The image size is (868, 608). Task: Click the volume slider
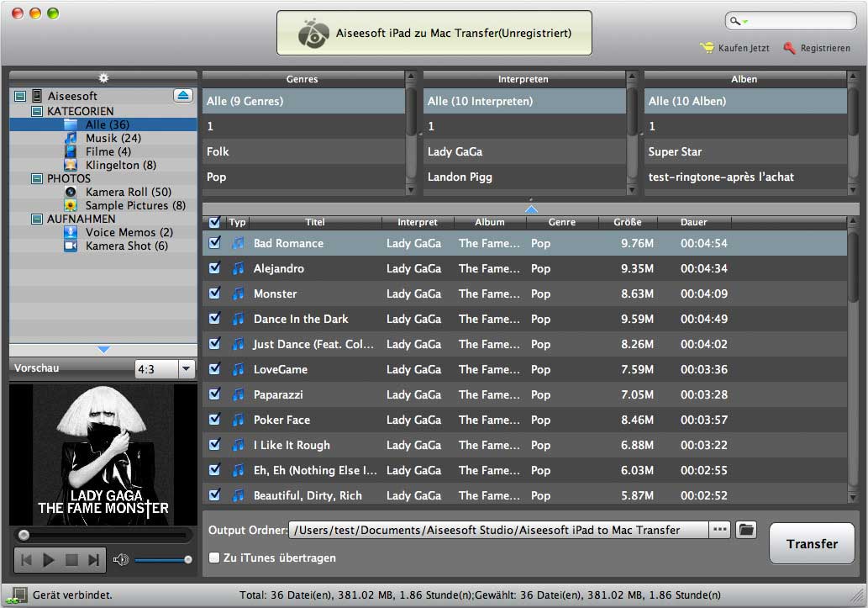[x=163, y=560]
